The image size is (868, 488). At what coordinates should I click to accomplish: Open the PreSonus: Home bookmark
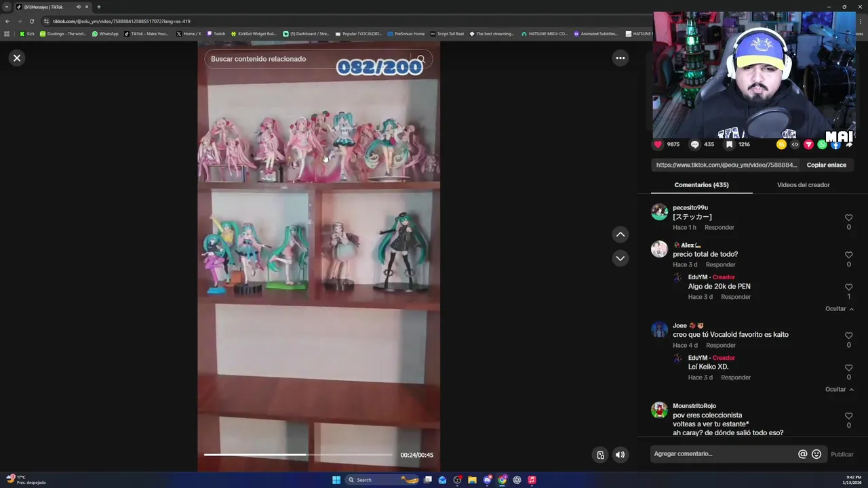tap(406, 34)
